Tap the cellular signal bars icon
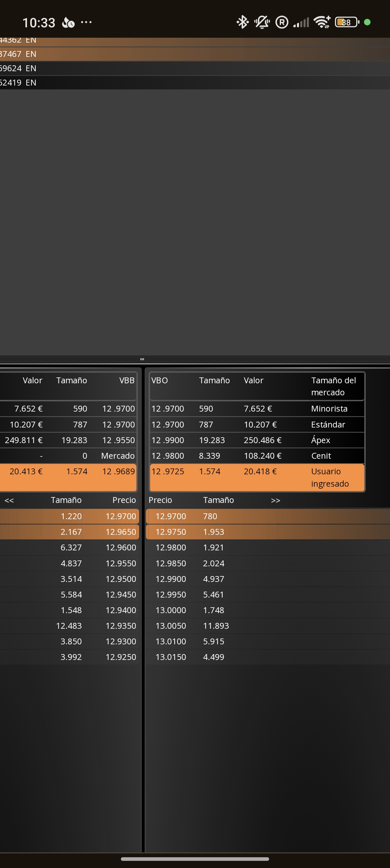The width and height of the screenshot is (390, 868). pos(301,22)
